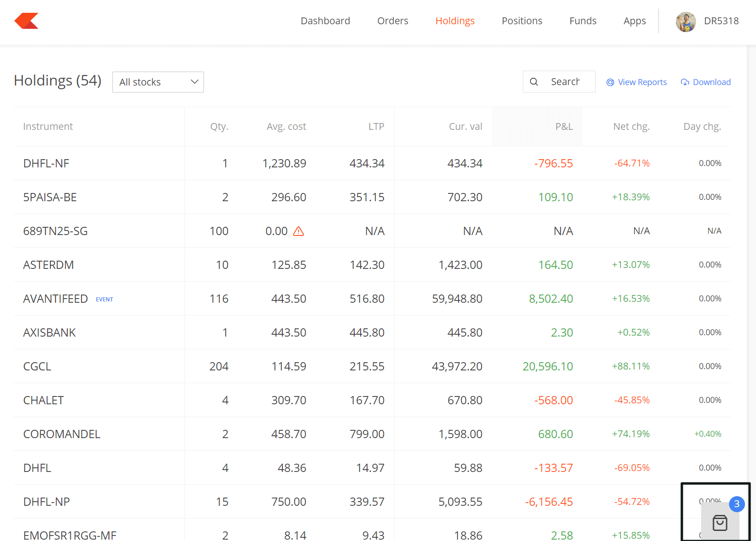The width and height of the screenshot is (756, 541).
Task: Click the Download cloud icon
Action: pyautogui.click(x=685, y=82)
